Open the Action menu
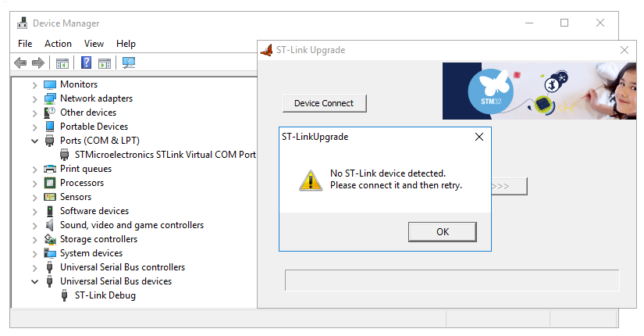644x336 pixels. [x=58, y=44]
